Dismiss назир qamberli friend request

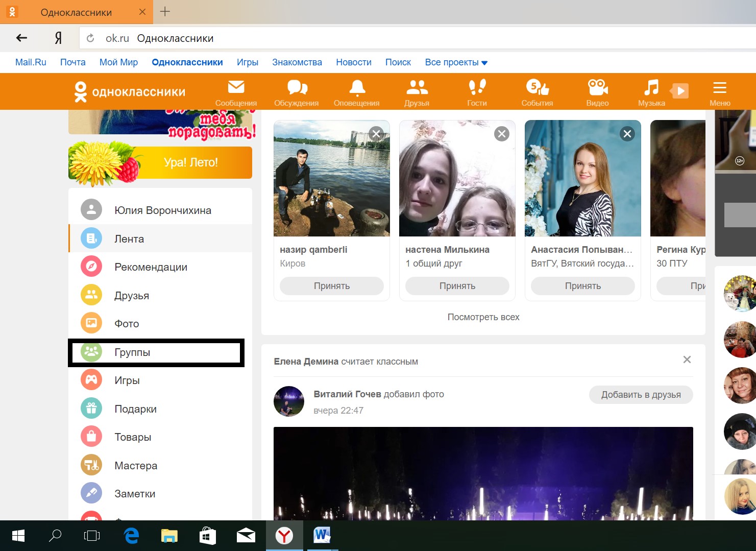click(376, 134)
